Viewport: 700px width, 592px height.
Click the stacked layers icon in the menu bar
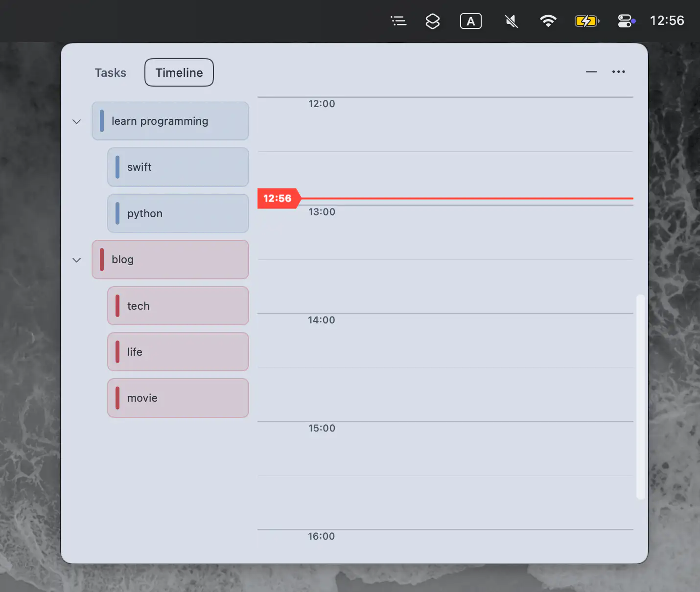(433, 21)
